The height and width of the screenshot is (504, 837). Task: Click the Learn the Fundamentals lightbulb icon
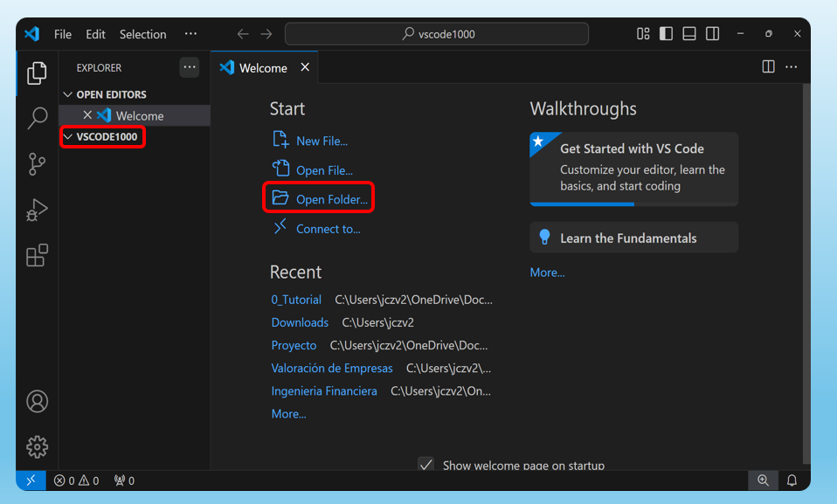coord(544,237)
